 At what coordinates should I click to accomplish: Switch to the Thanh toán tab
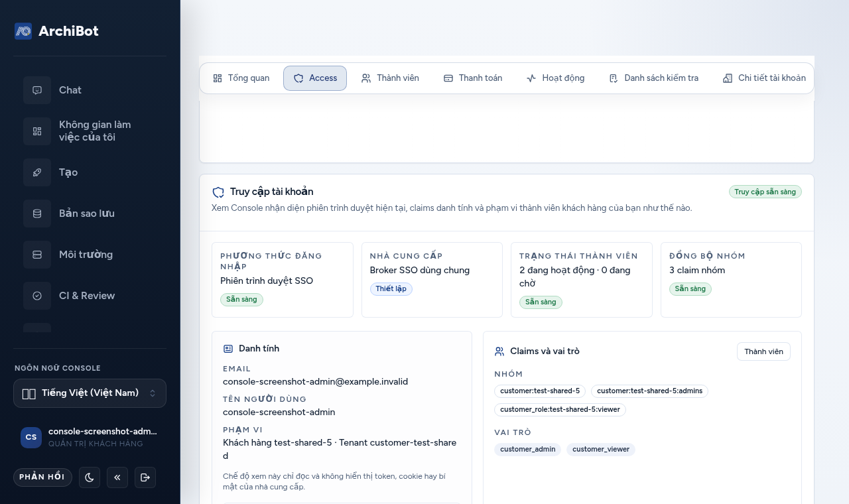pos(473,78)
